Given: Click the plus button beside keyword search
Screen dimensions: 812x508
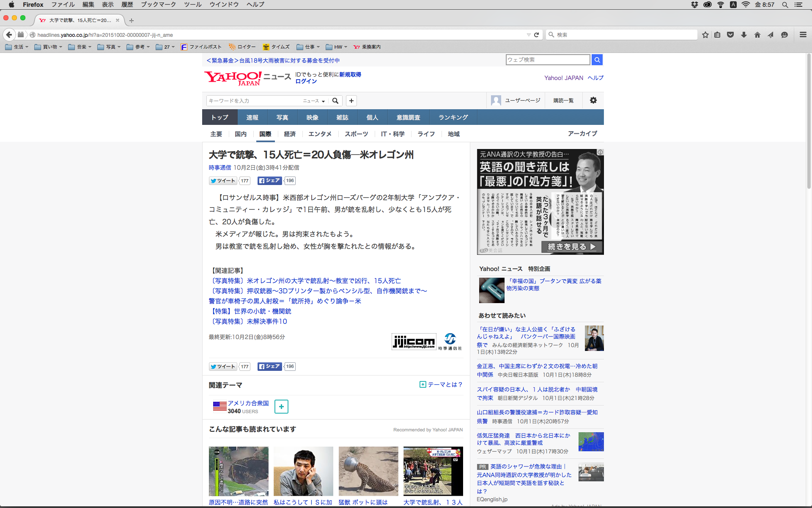Looking at the screenshot, I should tap(351, 101).
